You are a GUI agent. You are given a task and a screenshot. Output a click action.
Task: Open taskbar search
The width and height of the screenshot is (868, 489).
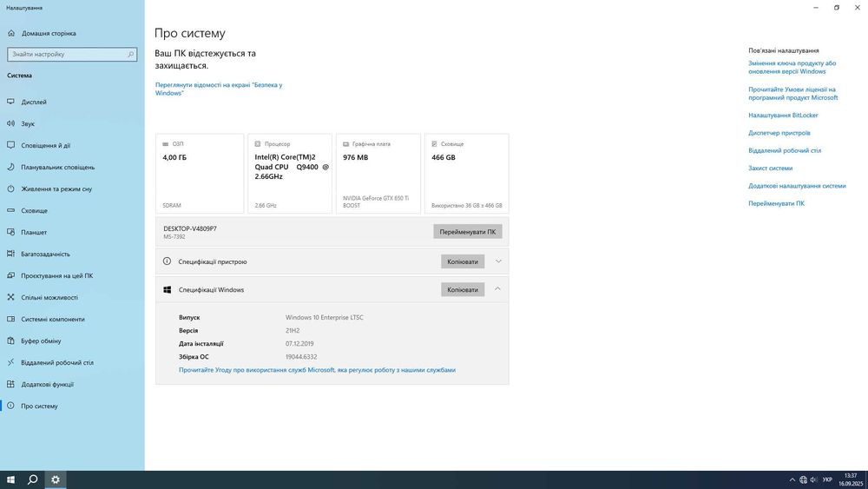tap(32, 479)
